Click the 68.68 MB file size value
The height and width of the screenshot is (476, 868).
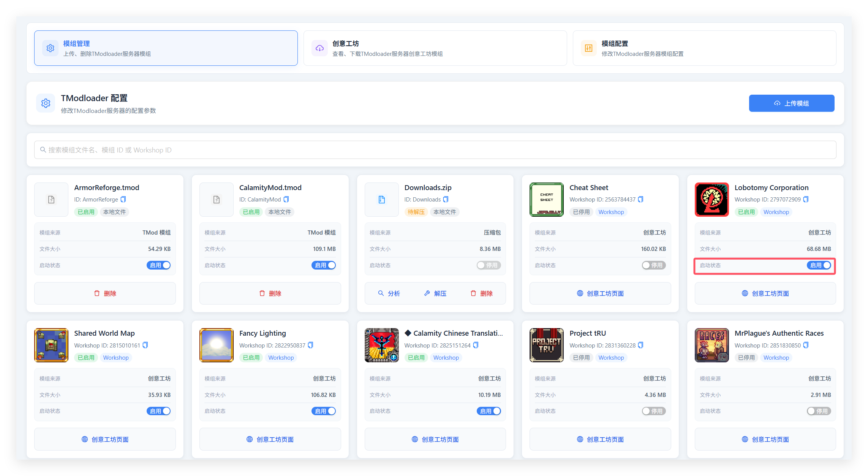click(819, 249)
